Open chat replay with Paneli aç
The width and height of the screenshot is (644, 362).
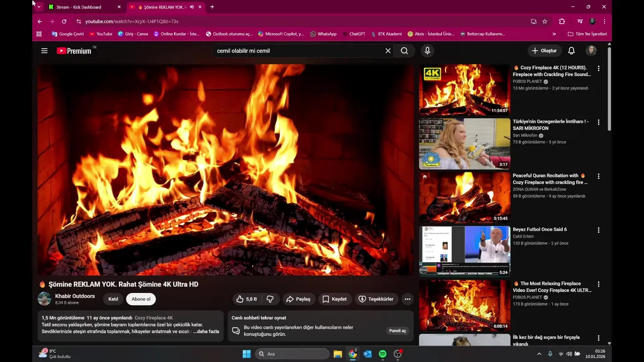click(397, 331)
